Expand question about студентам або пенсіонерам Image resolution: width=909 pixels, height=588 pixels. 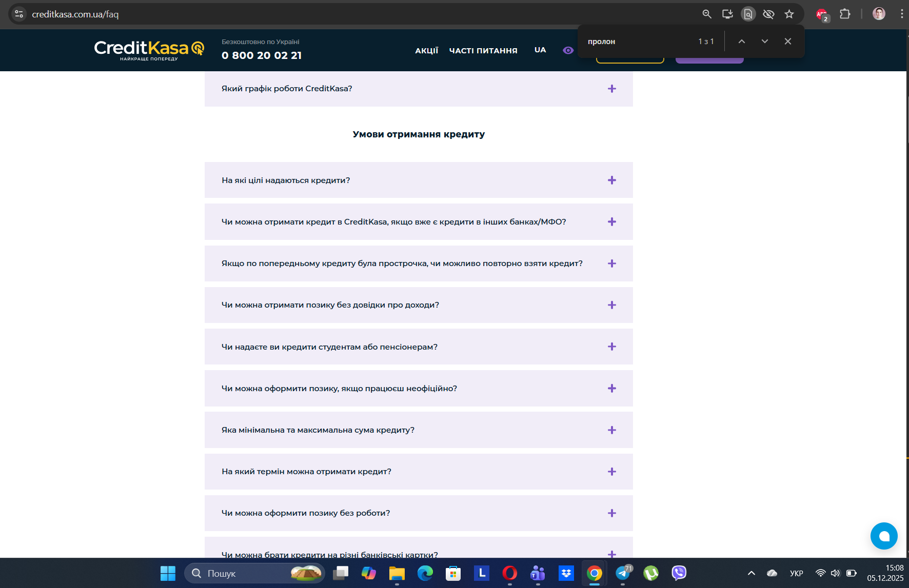419,347
